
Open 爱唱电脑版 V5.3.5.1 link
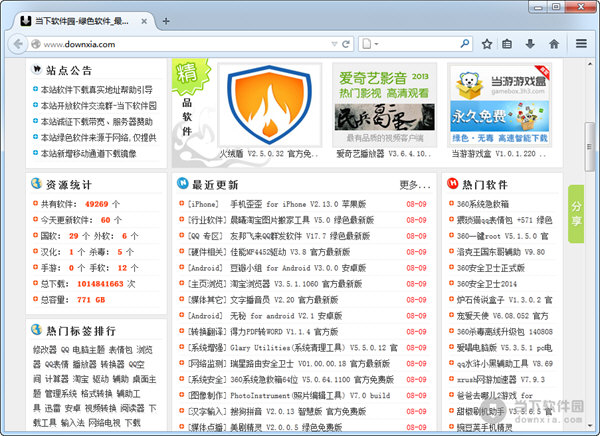tap(505, 348)
